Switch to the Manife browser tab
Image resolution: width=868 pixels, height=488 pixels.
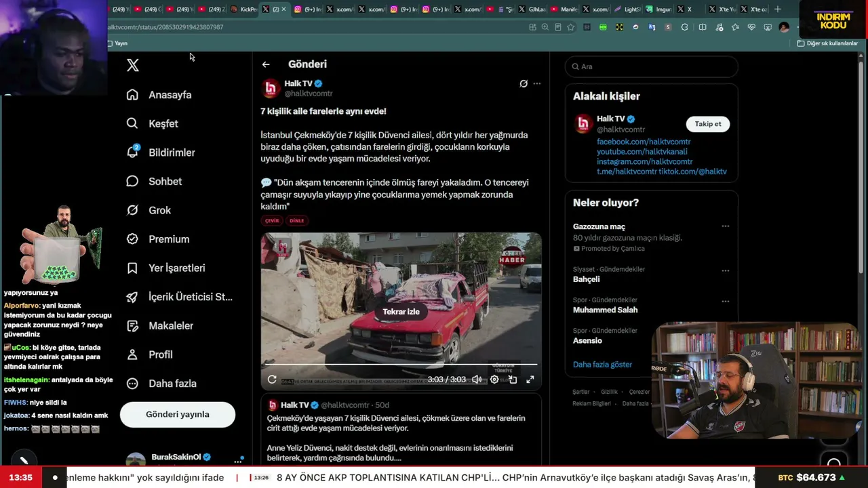click(564, 9)
